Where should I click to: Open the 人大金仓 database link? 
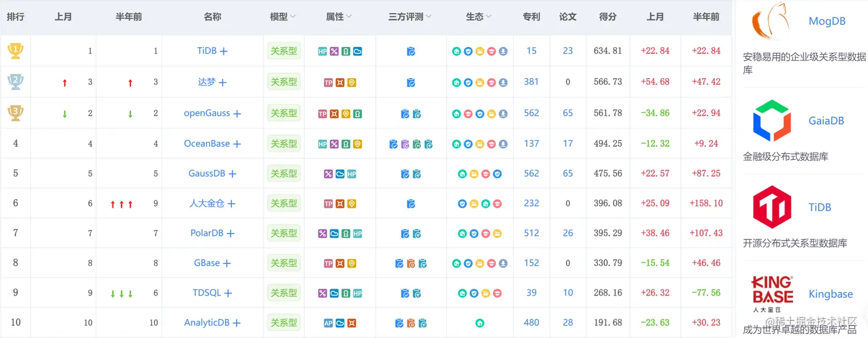(x=207, y=203)
